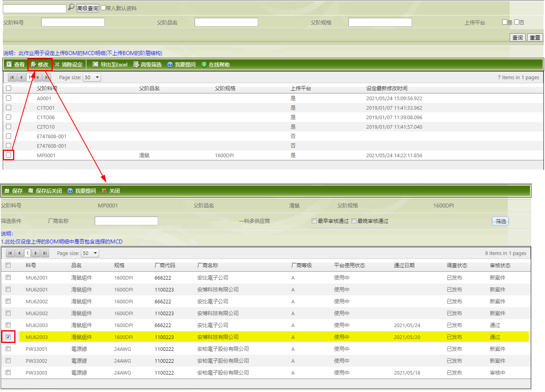
Task: Open the 查看 toolbar item
Action: coord(16,65)
